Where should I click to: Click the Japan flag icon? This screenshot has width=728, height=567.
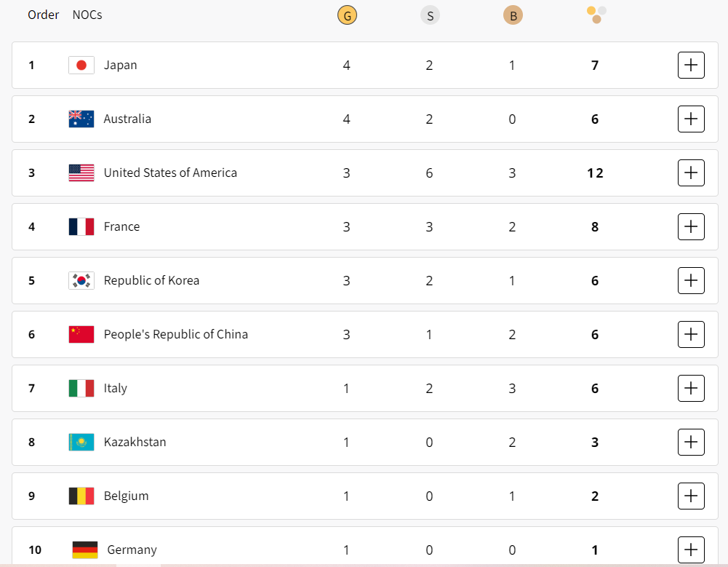81,66
